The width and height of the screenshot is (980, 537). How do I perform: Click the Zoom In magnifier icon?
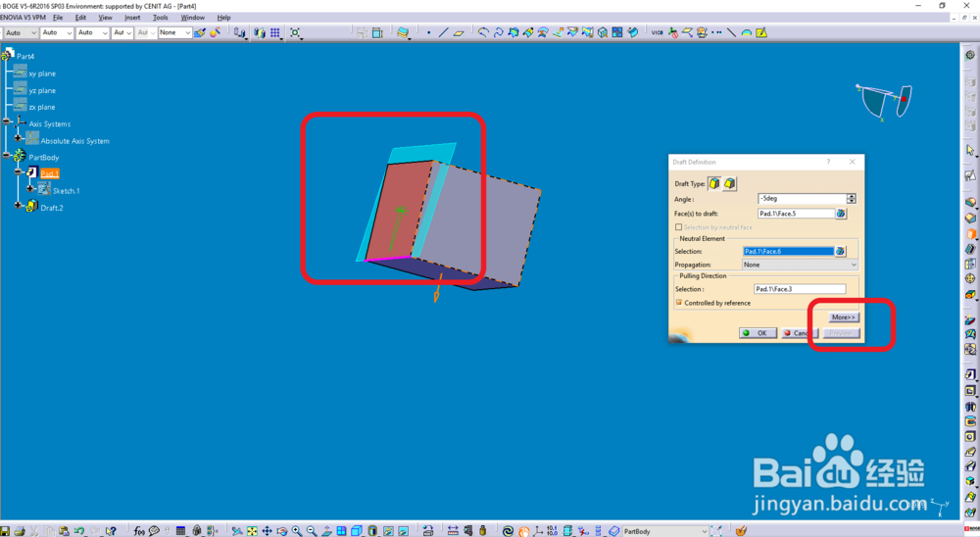[297, 531]
